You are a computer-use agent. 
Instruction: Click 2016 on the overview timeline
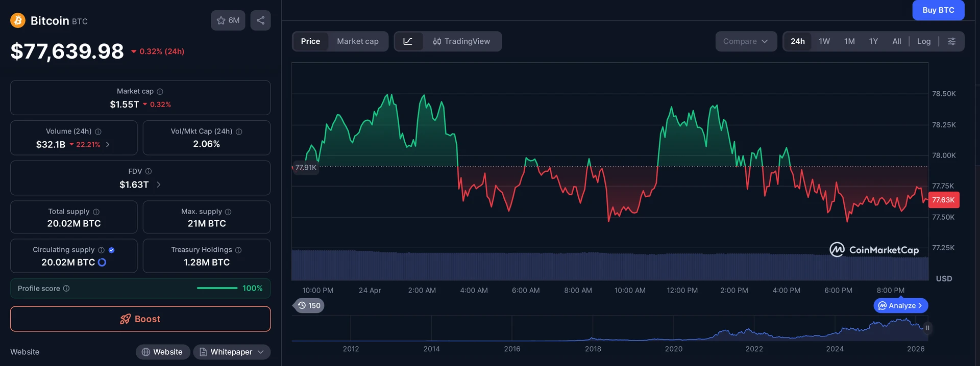click(512, 349)
